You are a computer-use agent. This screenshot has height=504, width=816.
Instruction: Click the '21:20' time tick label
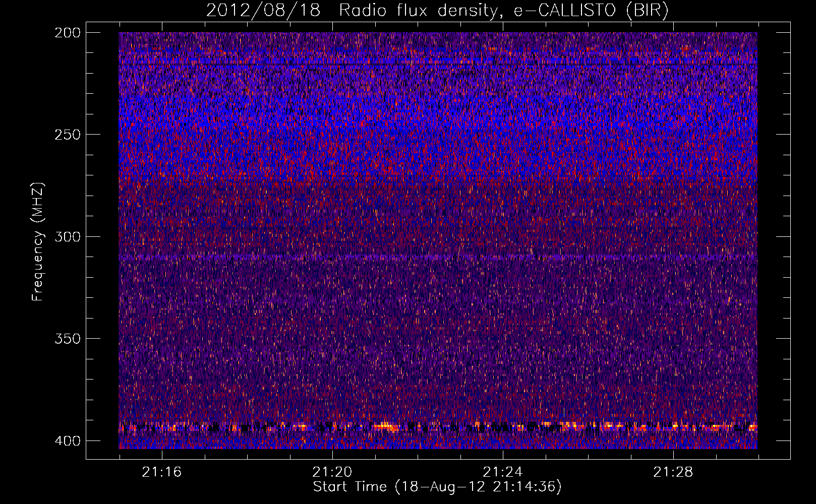tap(332, 472)
